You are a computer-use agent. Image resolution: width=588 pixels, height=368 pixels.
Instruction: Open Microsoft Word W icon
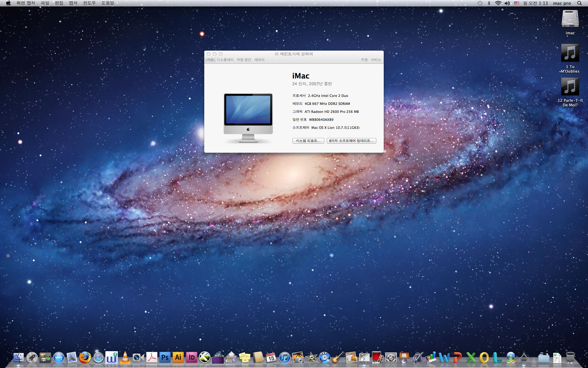444,358
